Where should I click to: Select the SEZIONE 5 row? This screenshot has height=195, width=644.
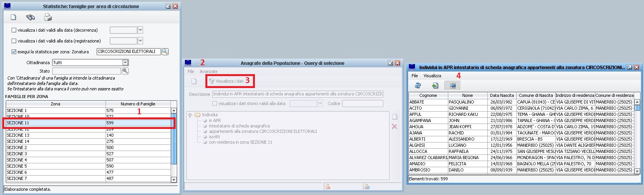89,166
